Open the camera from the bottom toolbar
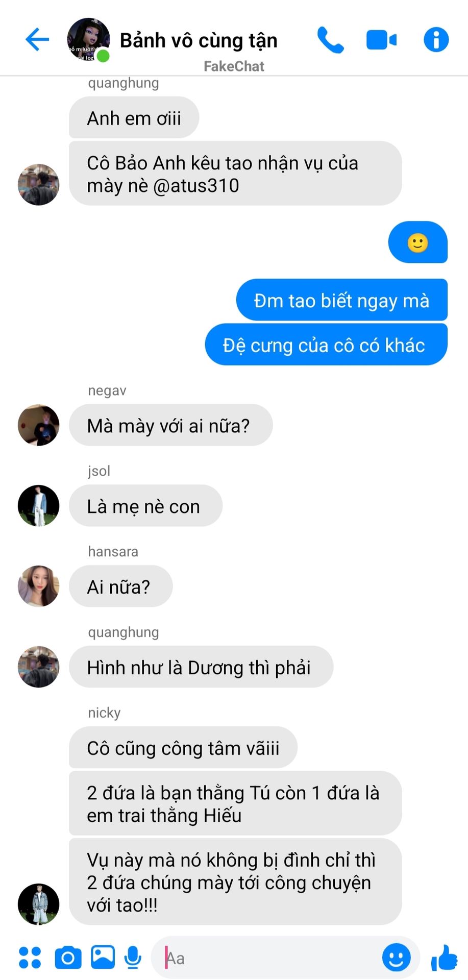Image resolution: width=468 pixels, height=980 pixels. [x=68, y=958]
